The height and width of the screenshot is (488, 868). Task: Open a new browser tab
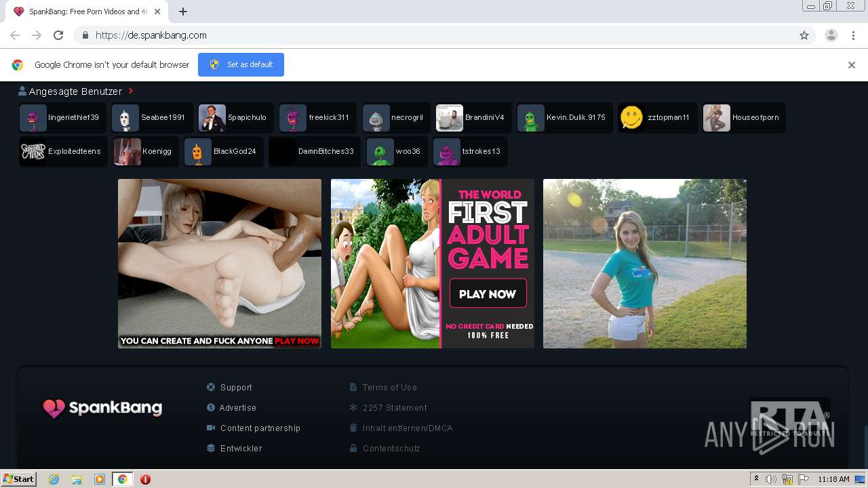[183, 12]
